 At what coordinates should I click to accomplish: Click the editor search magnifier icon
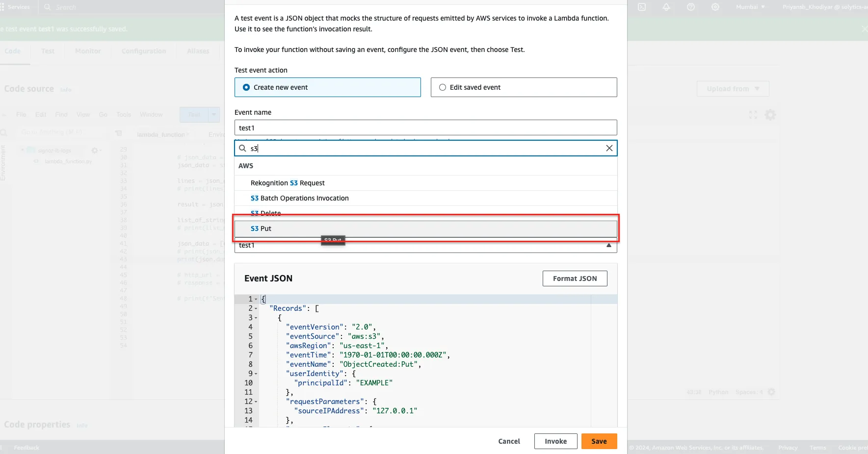(x=3, y=132)
